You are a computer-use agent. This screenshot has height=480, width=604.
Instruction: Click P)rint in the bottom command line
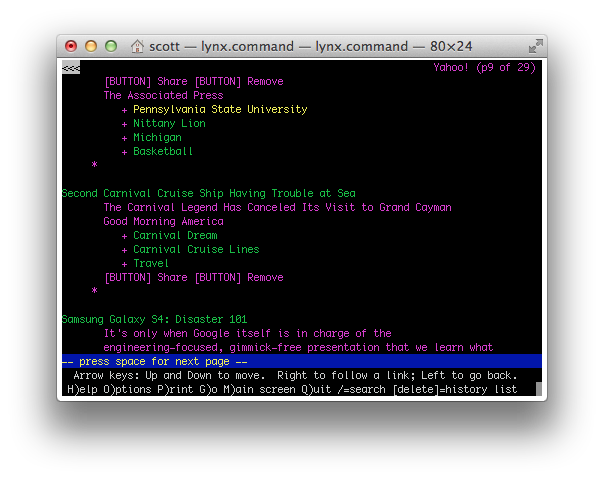(175, 389)
